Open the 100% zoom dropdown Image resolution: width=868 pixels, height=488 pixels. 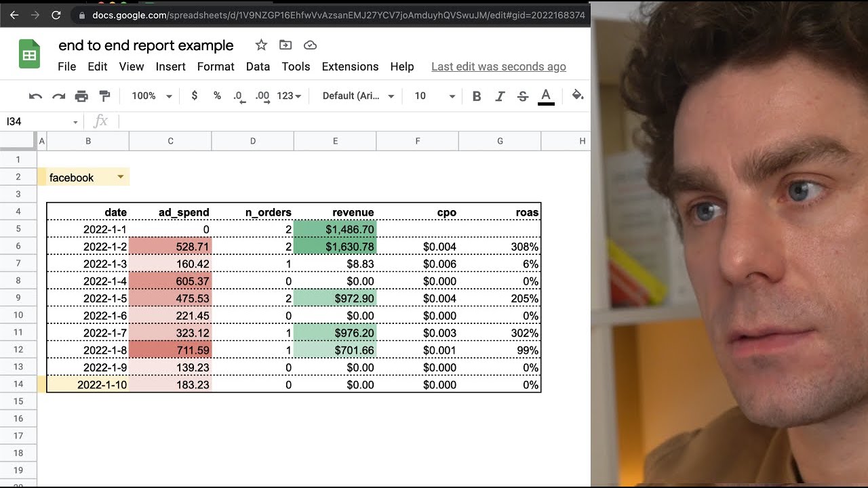(151, 96)
